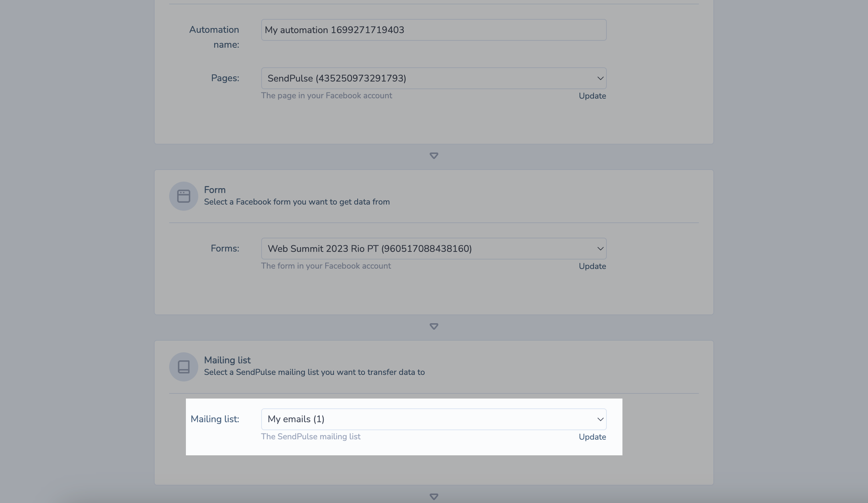Click the Pages: field label
Screen dimensions: 868x503
point(225,78)
